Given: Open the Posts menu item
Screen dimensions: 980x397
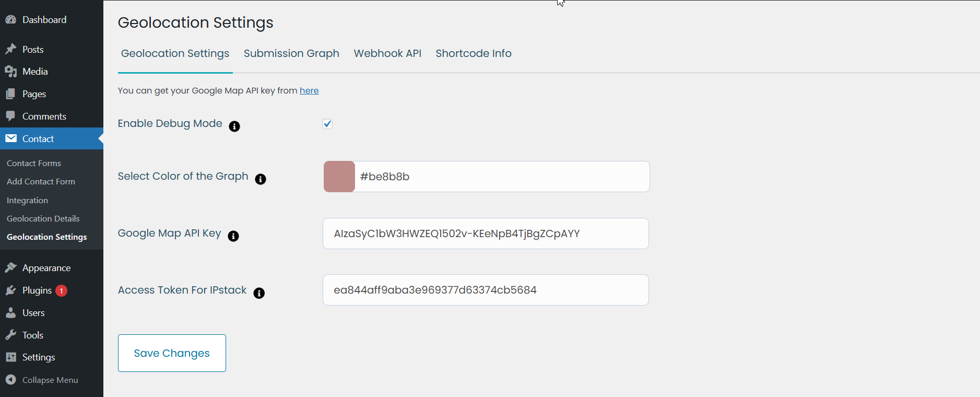Looking at the screenshot, I should [x=52, y=50].
